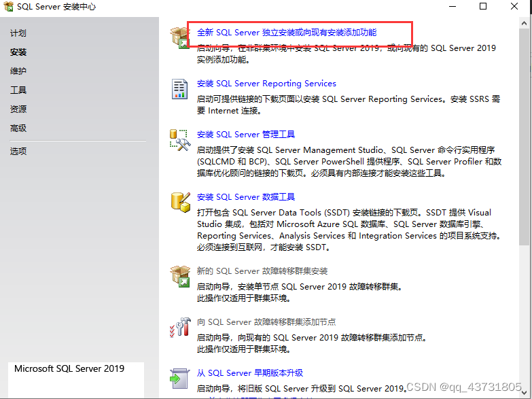
Task: Open 安装 SQL Server Reporting Services link
Action: [x=266, y=84]
